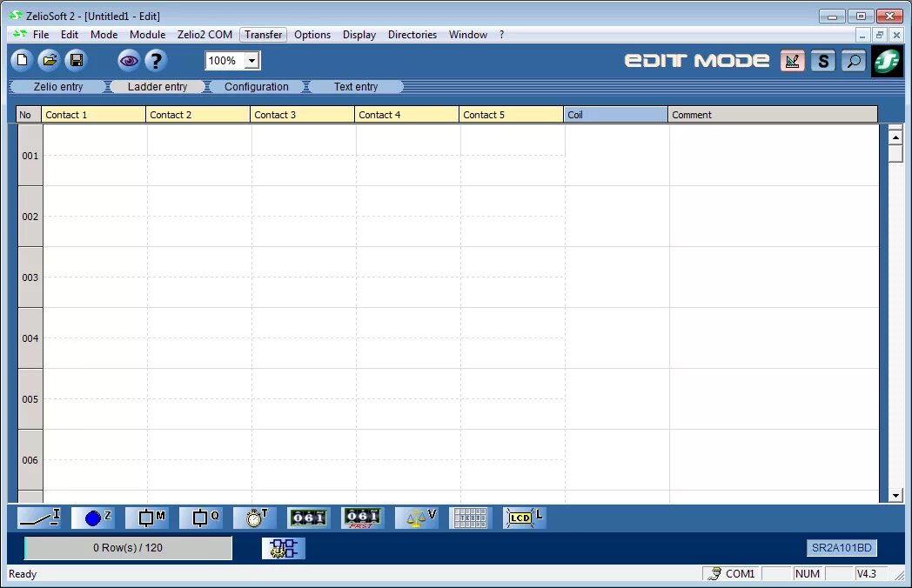Click the 0 Row(s) / 120 indicator
Viewport: 912px width, 588px height.
tap(128, 548)
